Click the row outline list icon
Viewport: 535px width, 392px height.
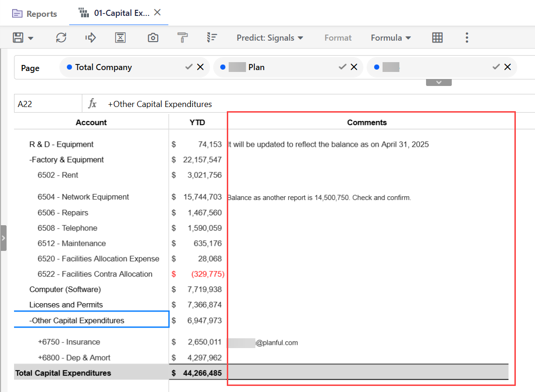coord(212,37)
